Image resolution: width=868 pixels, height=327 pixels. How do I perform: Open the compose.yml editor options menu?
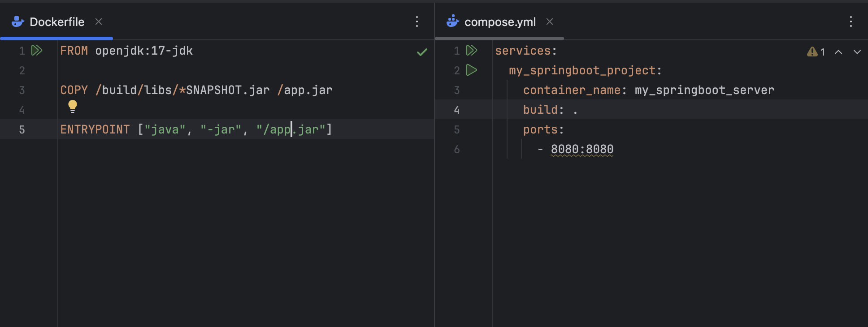pyautogui.click(x=851, y=22)
